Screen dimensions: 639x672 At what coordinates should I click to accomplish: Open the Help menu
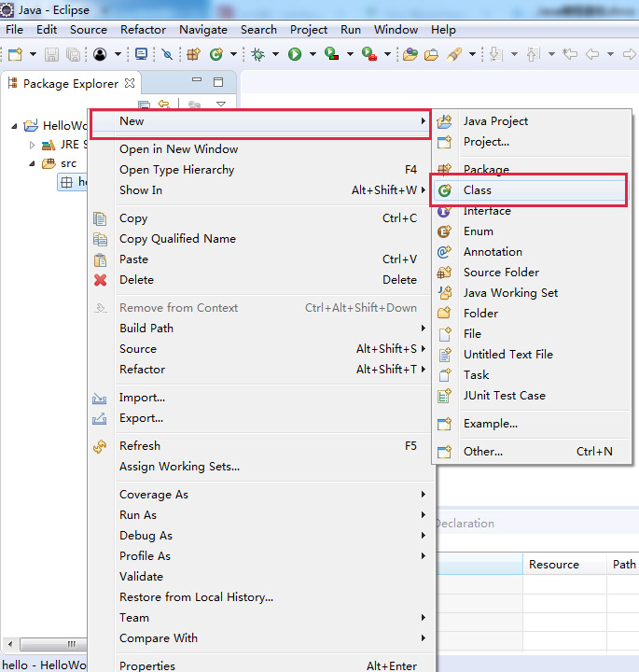[443, 30]
